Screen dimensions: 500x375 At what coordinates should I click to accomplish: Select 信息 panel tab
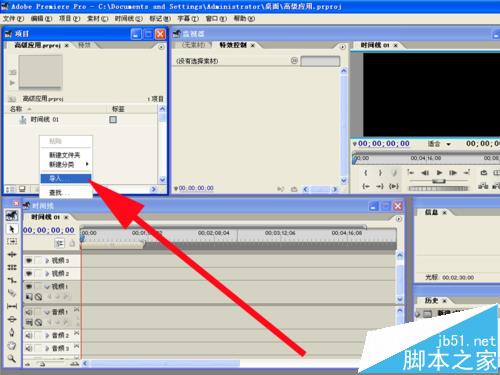click(431, 212)
